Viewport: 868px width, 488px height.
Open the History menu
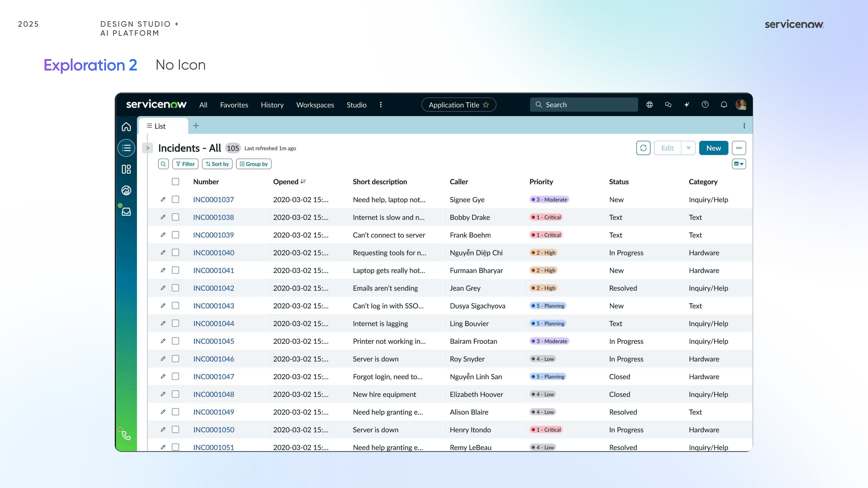click(272, 105)
